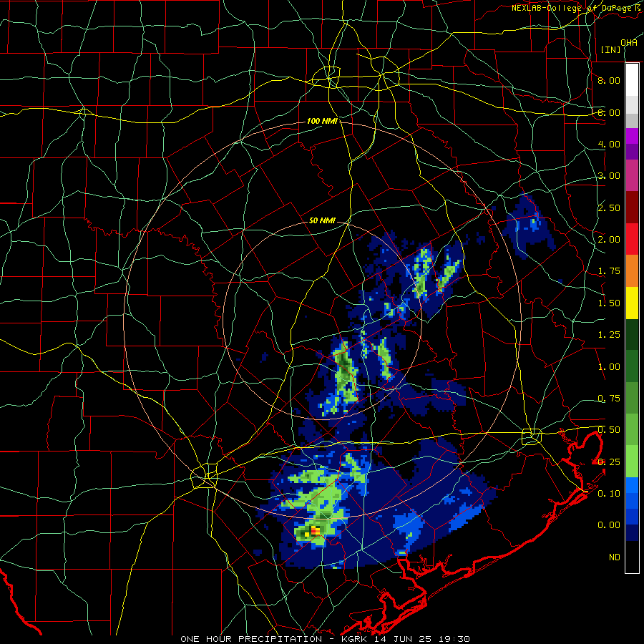Click the white 8.00 inch legend swatch

pos(632,79)
